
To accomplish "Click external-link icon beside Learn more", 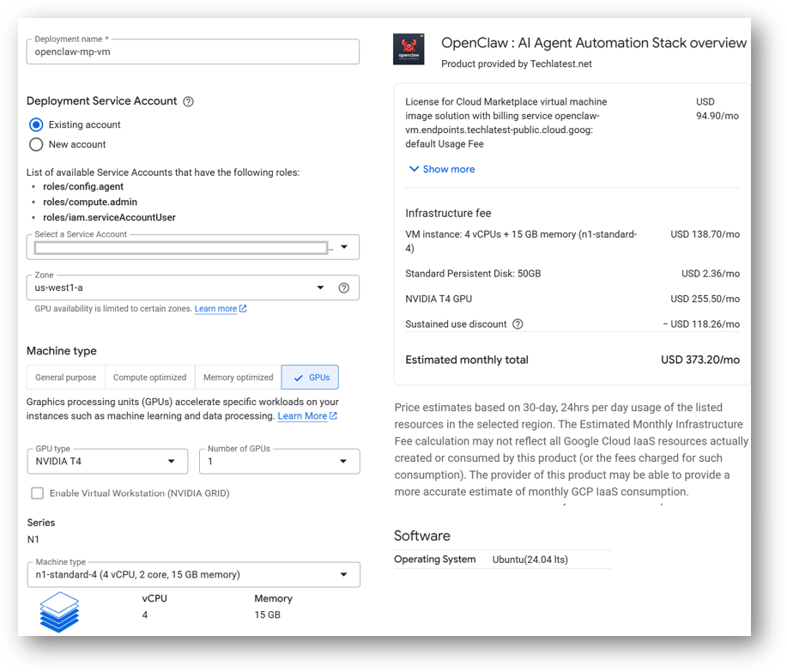I will tap(243, 309).
